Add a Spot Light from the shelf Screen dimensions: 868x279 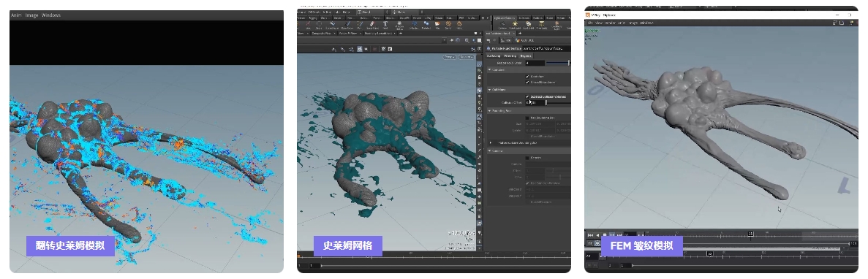pyautogui.click(x=528, y=25)
